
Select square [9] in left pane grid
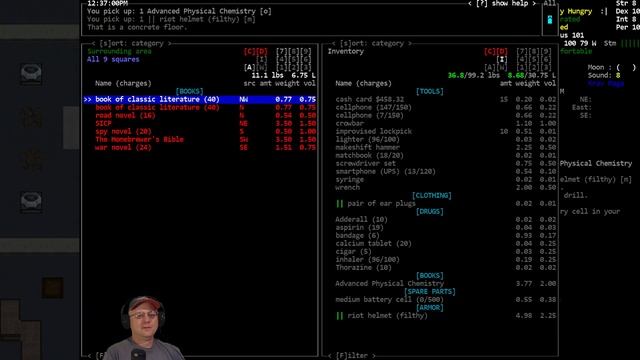point(306,51)
